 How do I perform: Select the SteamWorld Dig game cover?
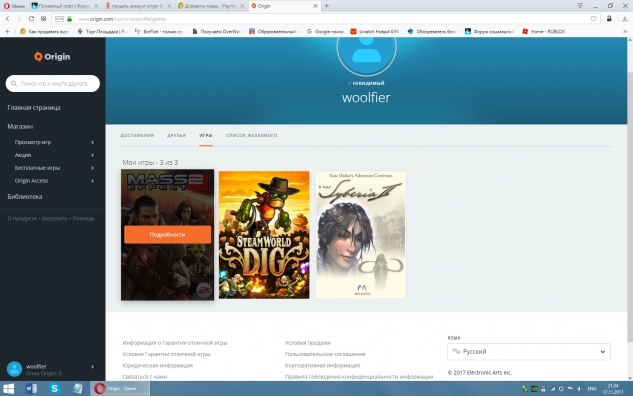tap(264, 235)
